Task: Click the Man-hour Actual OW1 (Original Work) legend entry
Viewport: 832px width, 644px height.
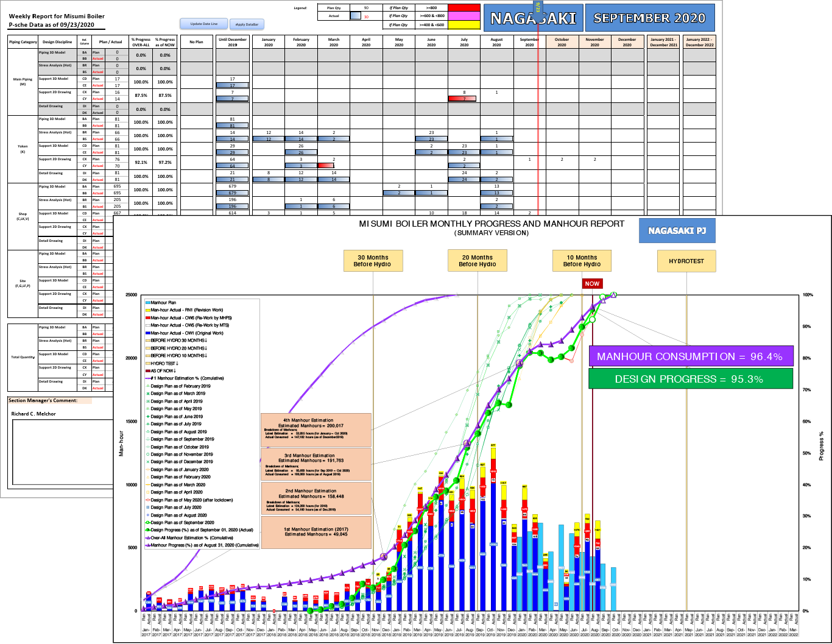Action: [x=186, y=333]
